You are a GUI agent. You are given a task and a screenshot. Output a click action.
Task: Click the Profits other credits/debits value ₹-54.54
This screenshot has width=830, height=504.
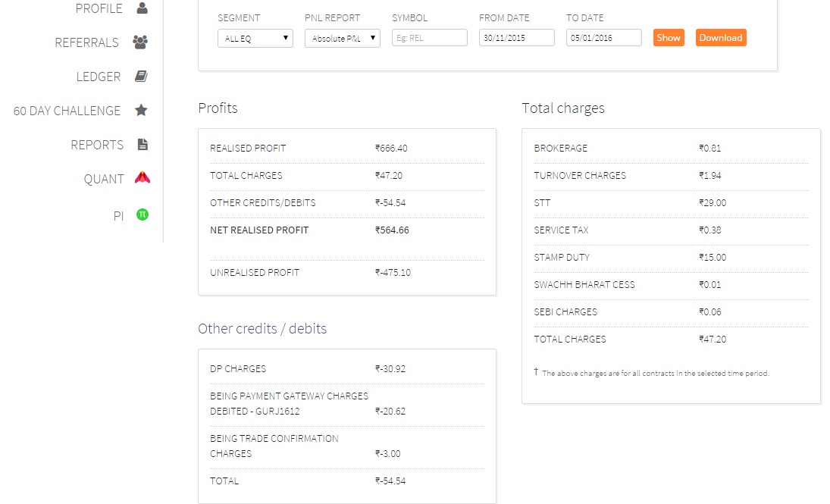click(x=390, y=203)
